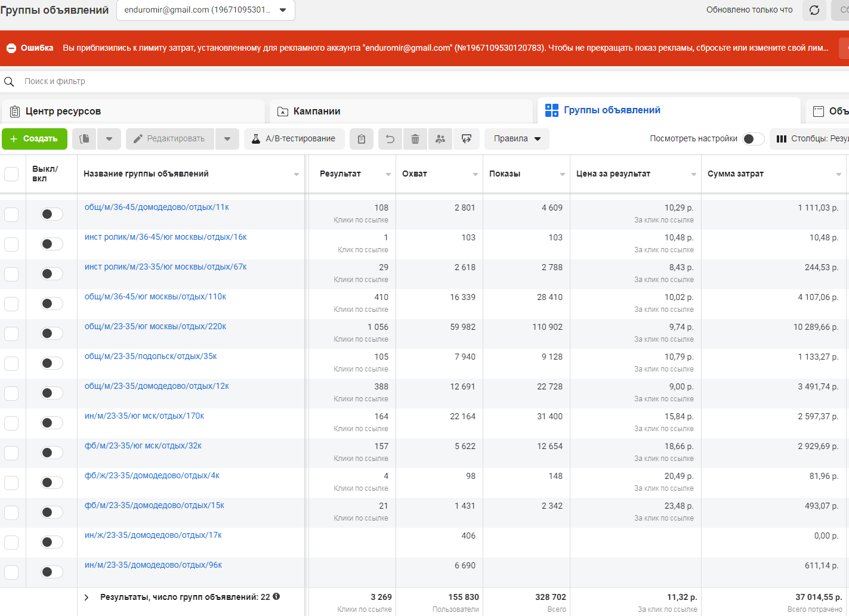Screen dimensions: 849x616
Task: Open ad set 'фб/м/23-35/юг мск/отдых/32к' link
Action: pyautogui.click(x=143, y=445)
